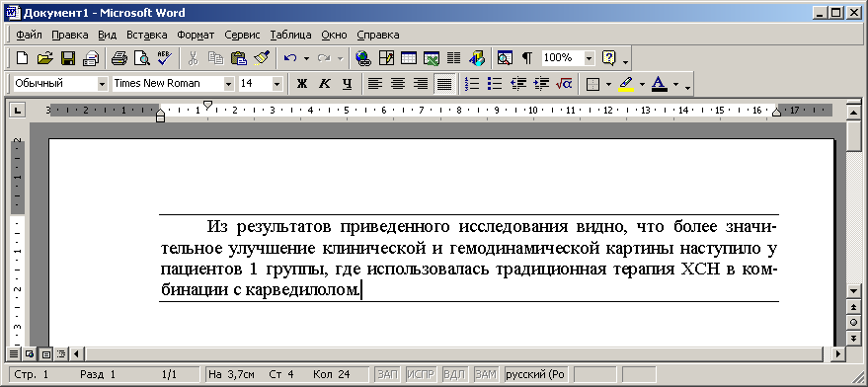Viewport: 868px width, 387px height.
Task: Toggle the Document Map icon
Action: point(505,57)
